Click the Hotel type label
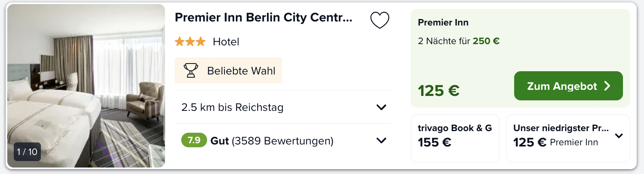This screenshot has width=644, height=174. (226, 42)
